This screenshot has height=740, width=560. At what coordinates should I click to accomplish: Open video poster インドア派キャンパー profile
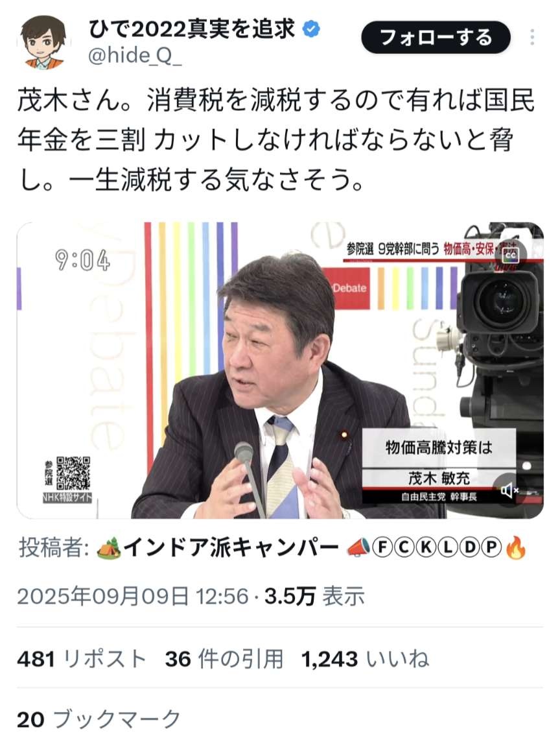point(231,548)
